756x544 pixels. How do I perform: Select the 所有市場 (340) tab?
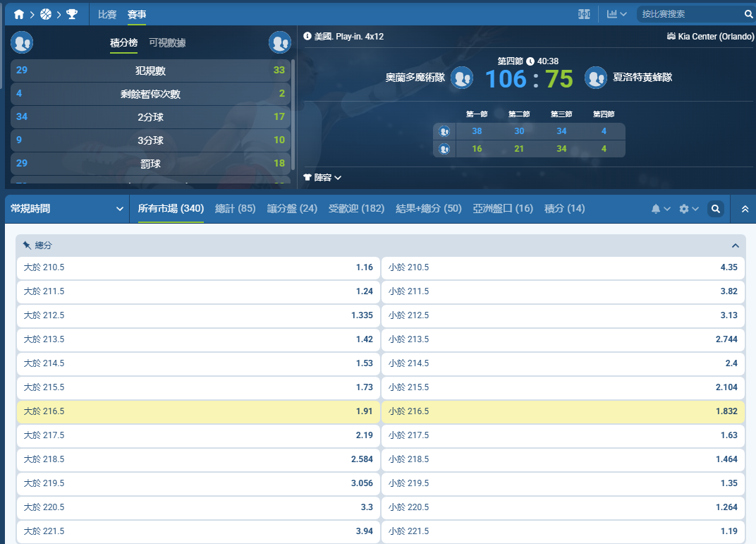click(171, 208)
